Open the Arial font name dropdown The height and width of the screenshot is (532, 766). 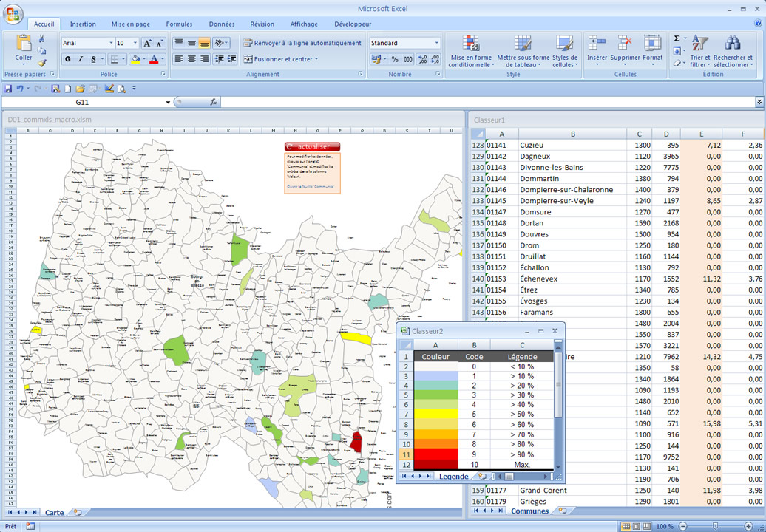[111, 43]
